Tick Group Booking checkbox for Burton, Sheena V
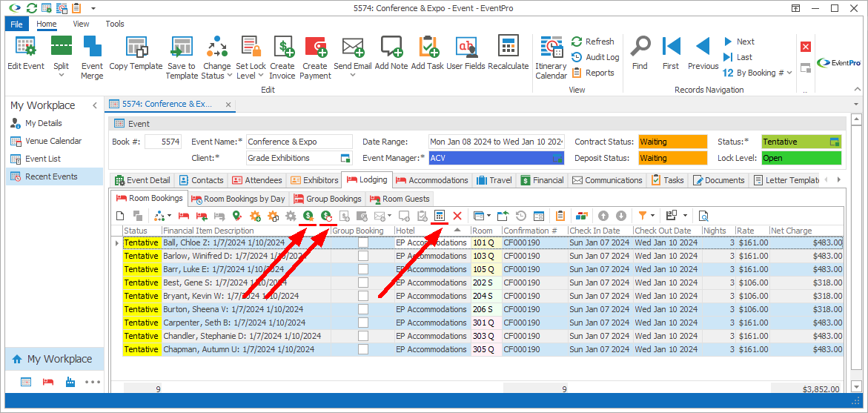The height and width of the screenshot is (413, 868). tap(363, 309)
